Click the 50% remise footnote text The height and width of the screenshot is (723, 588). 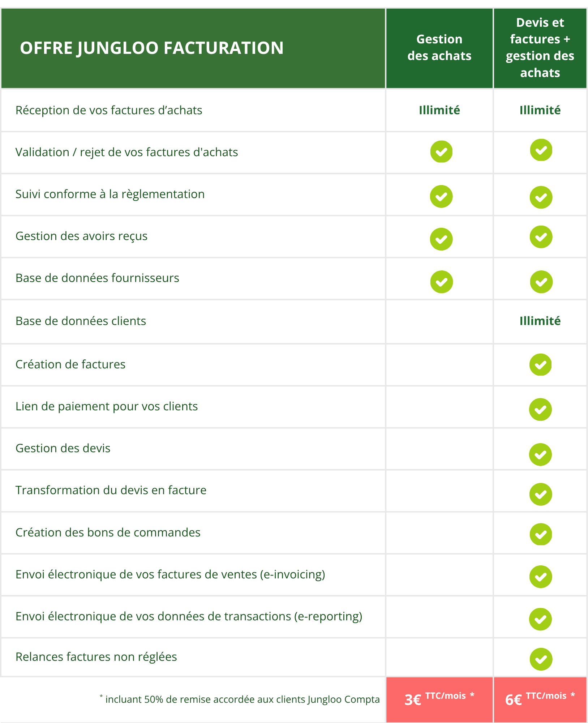pyautogui.click(x=240, y=699)
